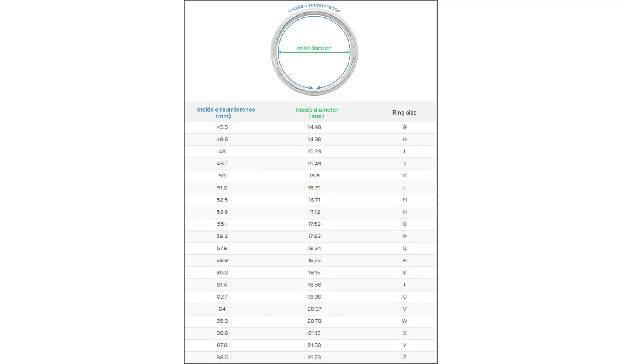Click the 16.31 inside diameter cell
The height and width of the screenshot is (364, 621).
(x=314, y=188)
